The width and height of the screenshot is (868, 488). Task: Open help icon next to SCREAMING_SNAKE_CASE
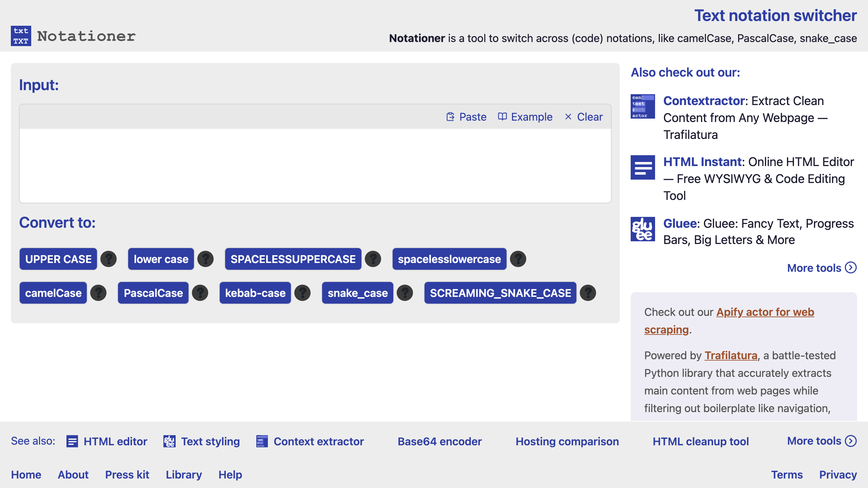pos(588,293)
